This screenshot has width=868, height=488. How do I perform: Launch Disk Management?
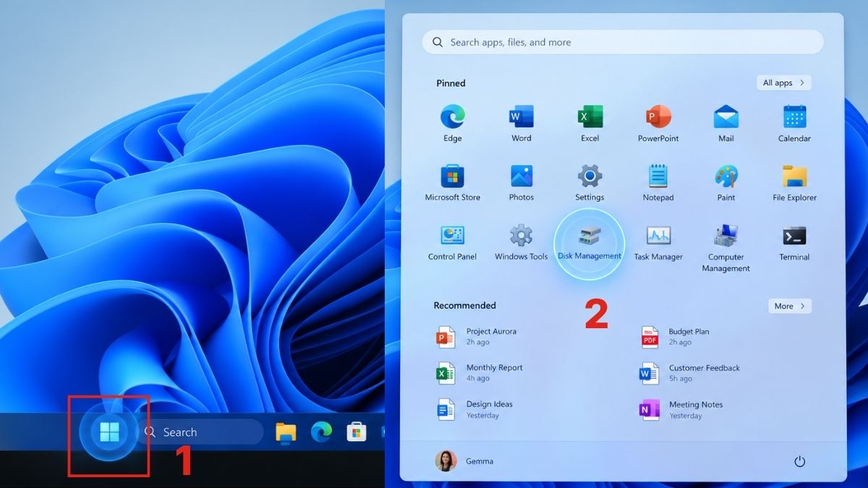click(x=590, y=243)
